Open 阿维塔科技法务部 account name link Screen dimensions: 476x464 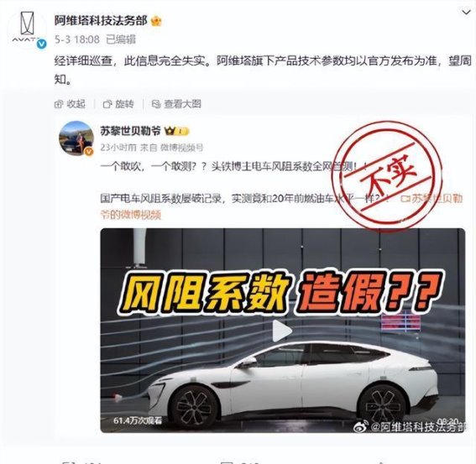coord(101,21)
